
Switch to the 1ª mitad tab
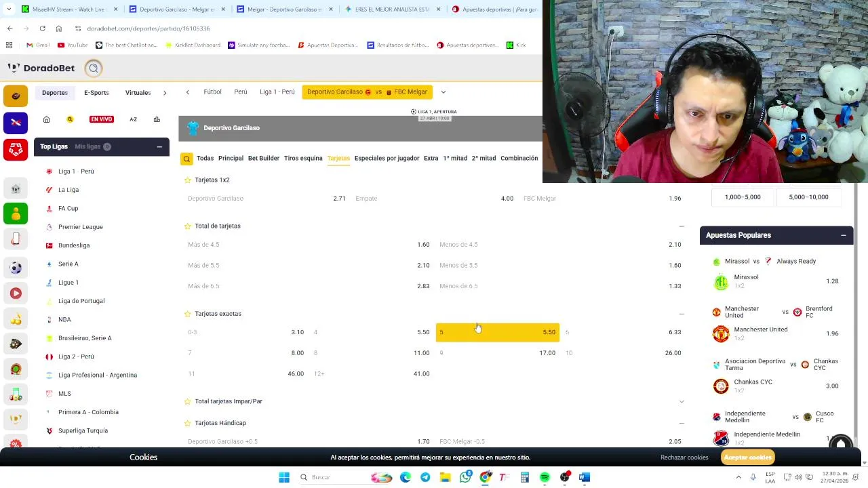pyautogui.click(x=455, y=159)
